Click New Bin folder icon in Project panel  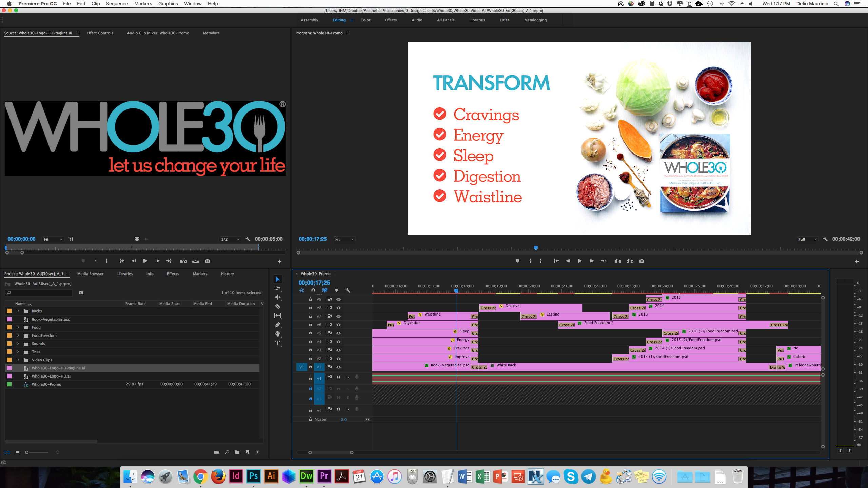point(237,452)
